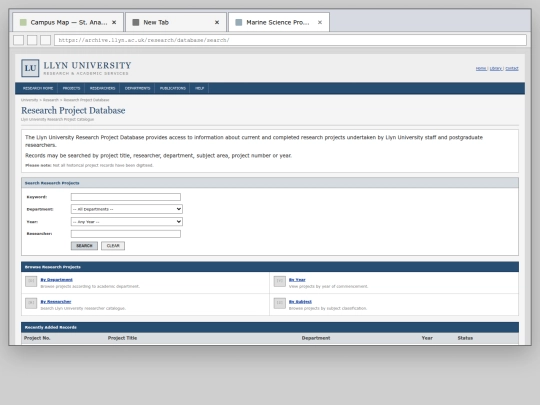This screenshot has width=540, height=405.
Task: Click the Marine Science tab favicon
Action: (x=238, y=22)
